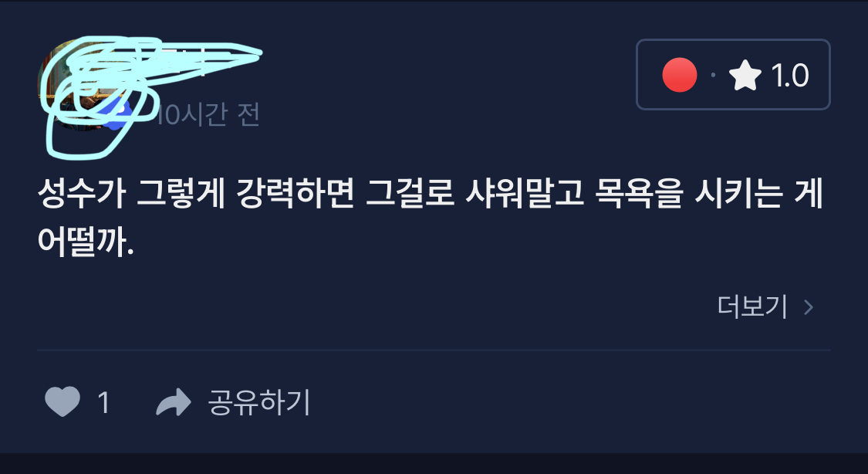
Task: Click the review's last word 어떨까.
Action: point(86,242)
